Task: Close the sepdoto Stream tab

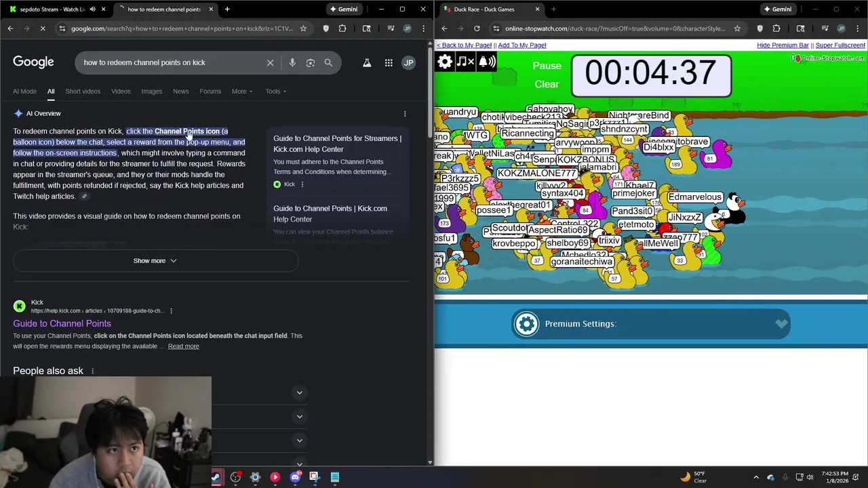Action: coord(104,9)
